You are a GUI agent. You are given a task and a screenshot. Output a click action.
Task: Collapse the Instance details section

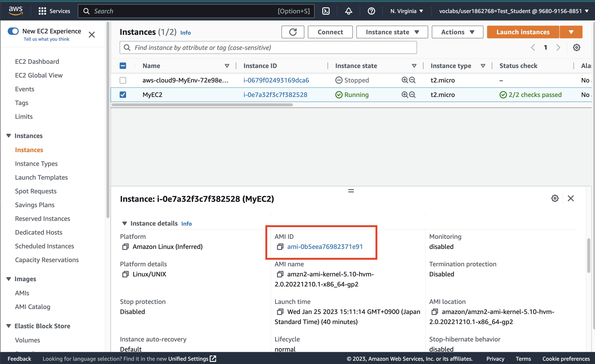tap(125, 223)
